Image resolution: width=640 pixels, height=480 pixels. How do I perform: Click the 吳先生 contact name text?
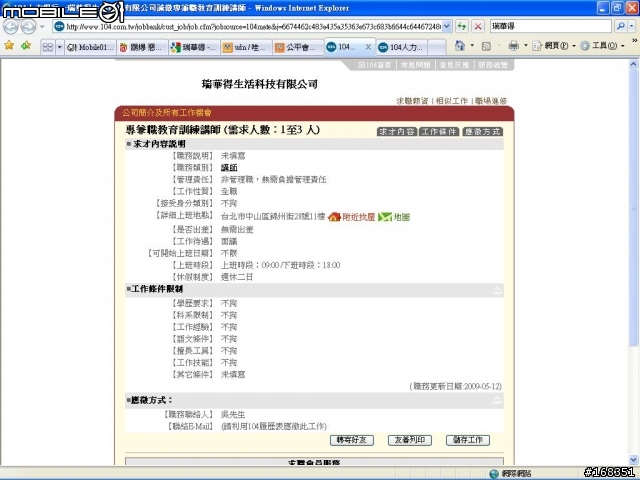(233, 415)
